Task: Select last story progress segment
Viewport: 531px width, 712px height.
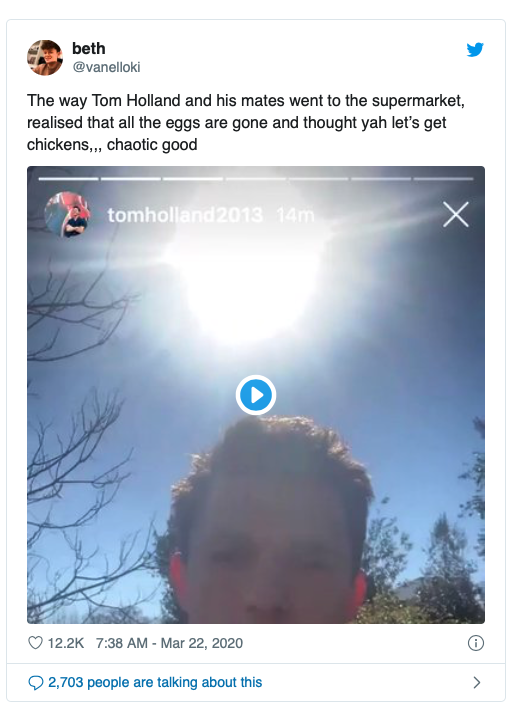Action: pyautogui.click(x=443, y=179)
